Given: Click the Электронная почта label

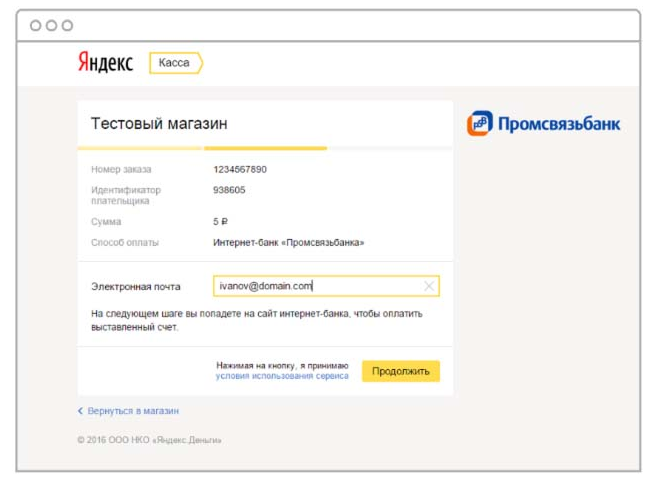Looking at the screenshot, I should point(136,287).
